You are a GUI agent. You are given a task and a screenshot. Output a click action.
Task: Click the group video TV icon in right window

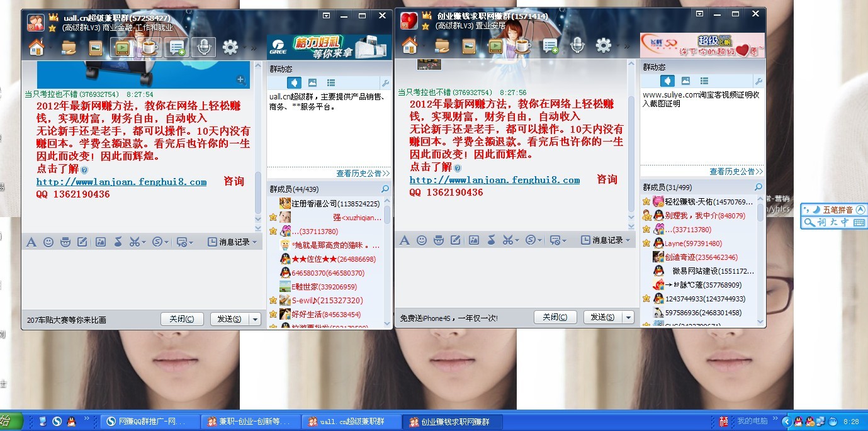click(x=495, y=46)
